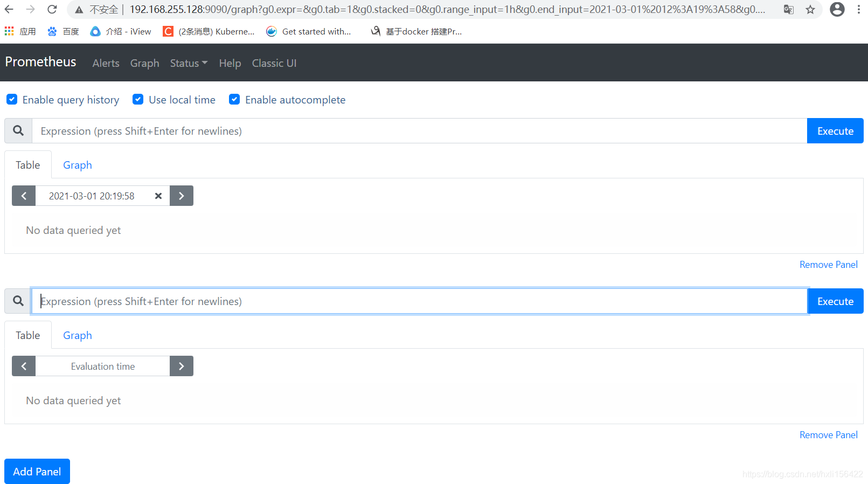This screenshot has height=484, width=868.
Task: Reload the page with the refresh icon
Action: coord(52,9)
